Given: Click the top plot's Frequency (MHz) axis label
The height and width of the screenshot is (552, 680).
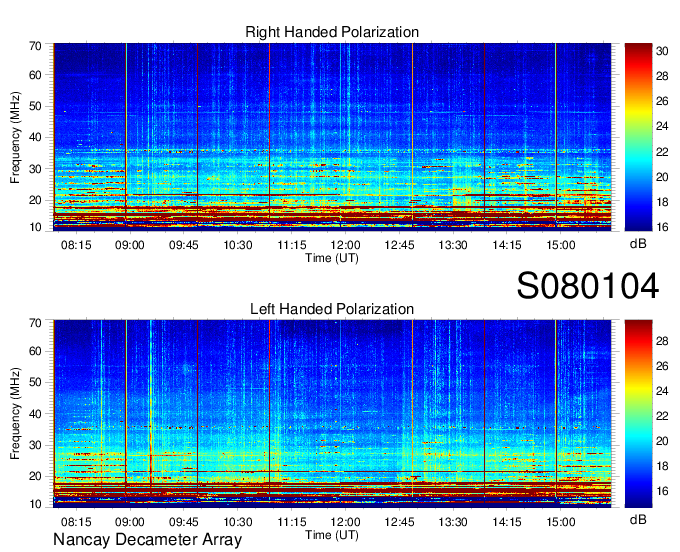Looking at the screenshot, I should coord(15,137).
